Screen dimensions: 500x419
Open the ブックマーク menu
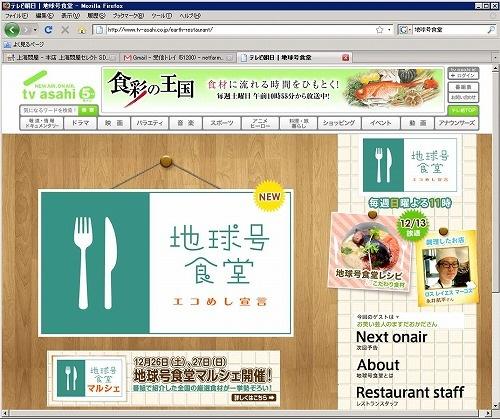coord(128,16)
